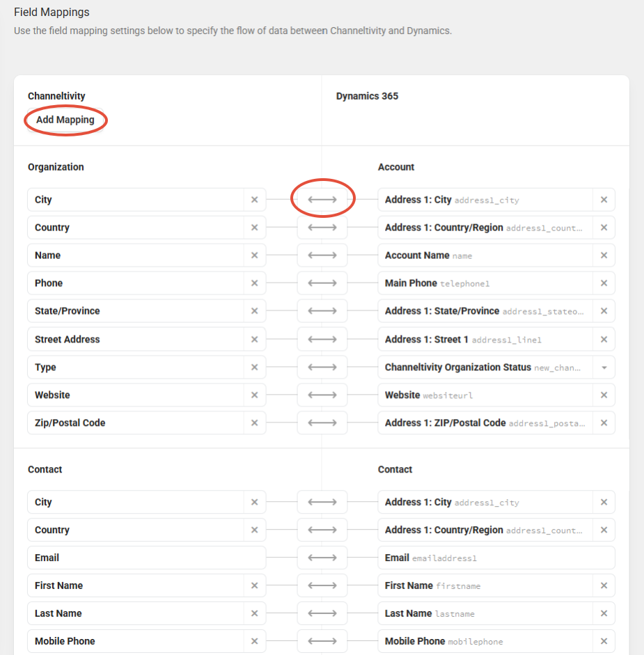Clear the Type field

(x=255, y=368)
